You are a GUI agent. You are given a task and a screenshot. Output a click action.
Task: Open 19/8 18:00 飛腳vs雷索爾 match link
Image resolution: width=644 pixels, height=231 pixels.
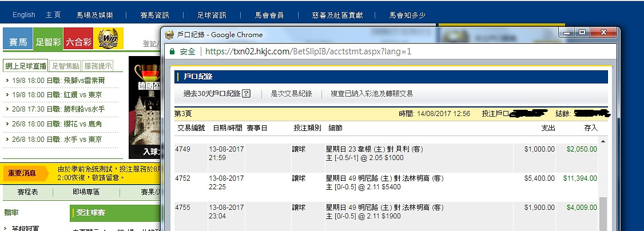57,81
